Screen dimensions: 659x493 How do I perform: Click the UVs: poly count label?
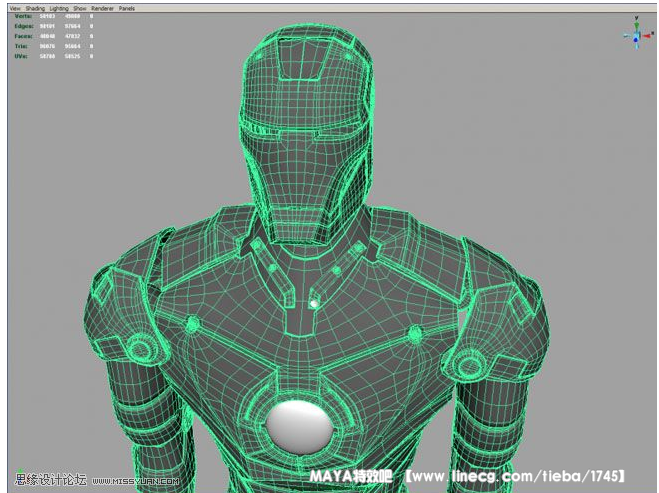coord(21,56)
